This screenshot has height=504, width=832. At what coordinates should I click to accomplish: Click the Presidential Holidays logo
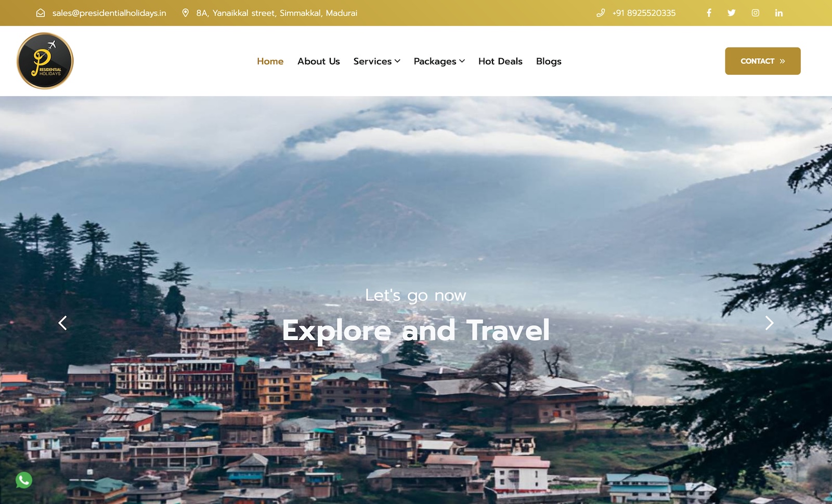[x=45, y=61]
